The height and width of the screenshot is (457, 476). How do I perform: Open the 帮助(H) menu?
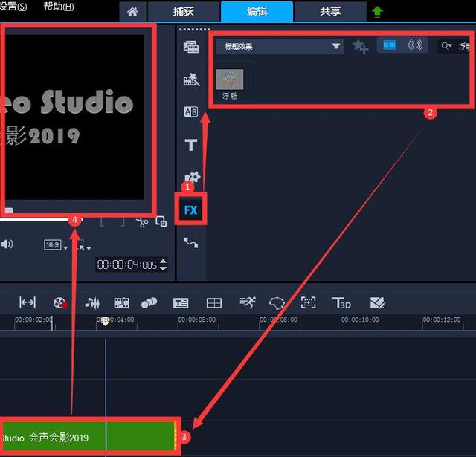[59, 7]
